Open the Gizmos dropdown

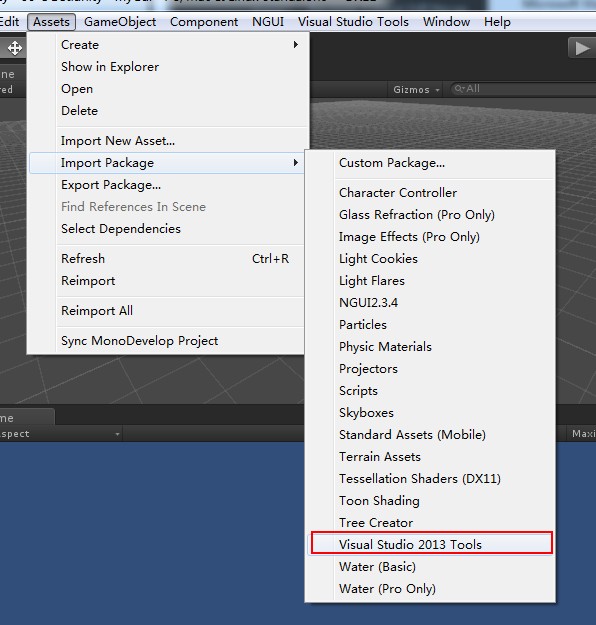click(x=416, y=89)
